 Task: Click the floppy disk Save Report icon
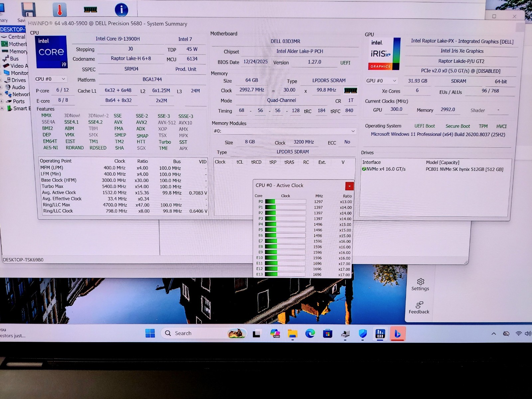28,9
